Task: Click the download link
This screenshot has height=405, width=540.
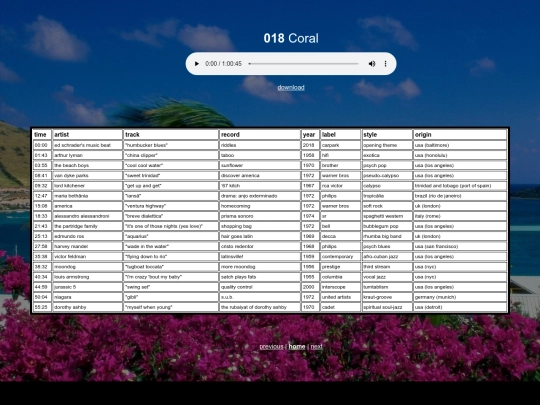Action: [291, 87]
